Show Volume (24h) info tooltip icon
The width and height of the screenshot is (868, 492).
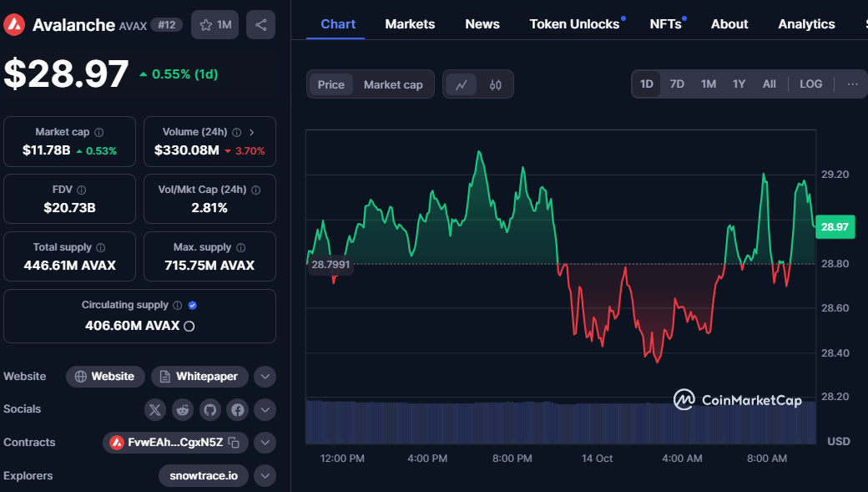(237, 133)
